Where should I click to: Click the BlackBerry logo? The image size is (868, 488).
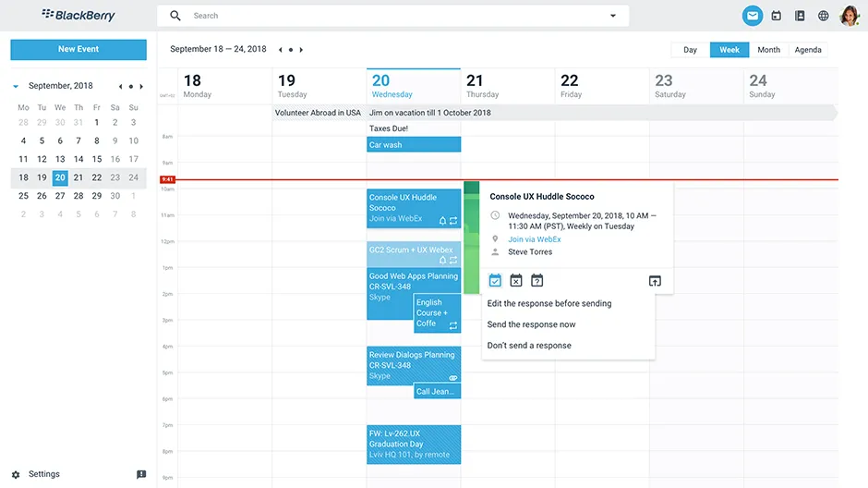coord(78,16)
